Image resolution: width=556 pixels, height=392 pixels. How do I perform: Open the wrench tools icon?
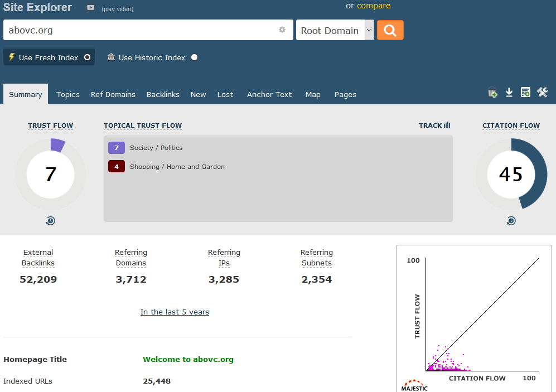click(x=543, y=93)
